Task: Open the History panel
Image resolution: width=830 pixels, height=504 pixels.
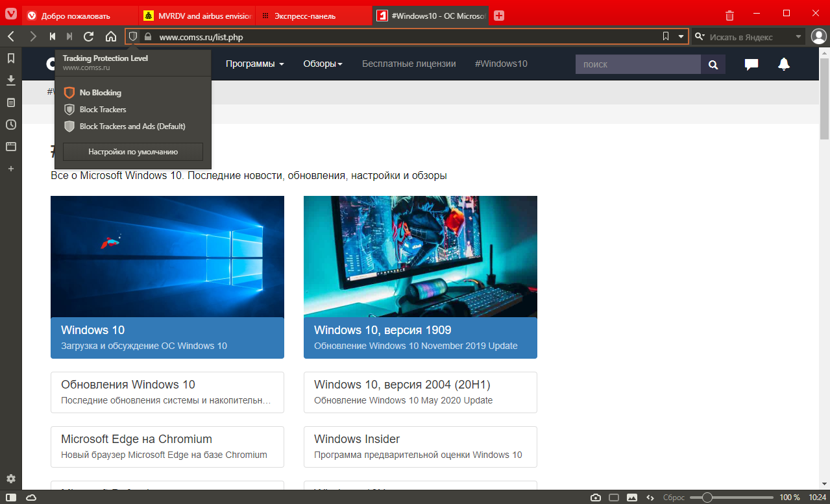Action: (x=11, y=125)
